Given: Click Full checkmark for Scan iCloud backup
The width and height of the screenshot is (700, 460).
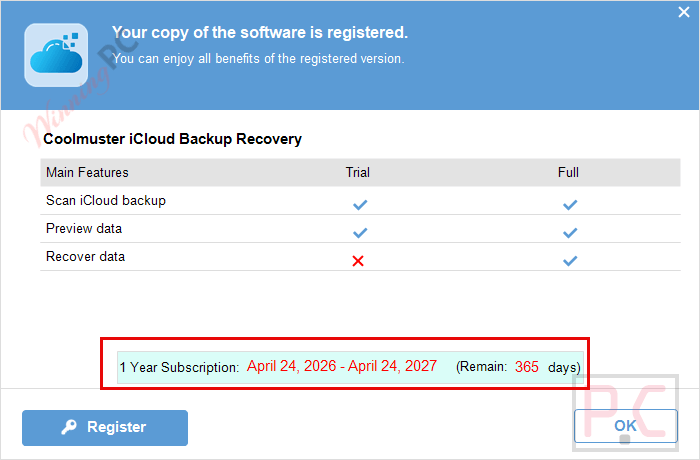Looking at the screenshot, I should coord(570,205).
